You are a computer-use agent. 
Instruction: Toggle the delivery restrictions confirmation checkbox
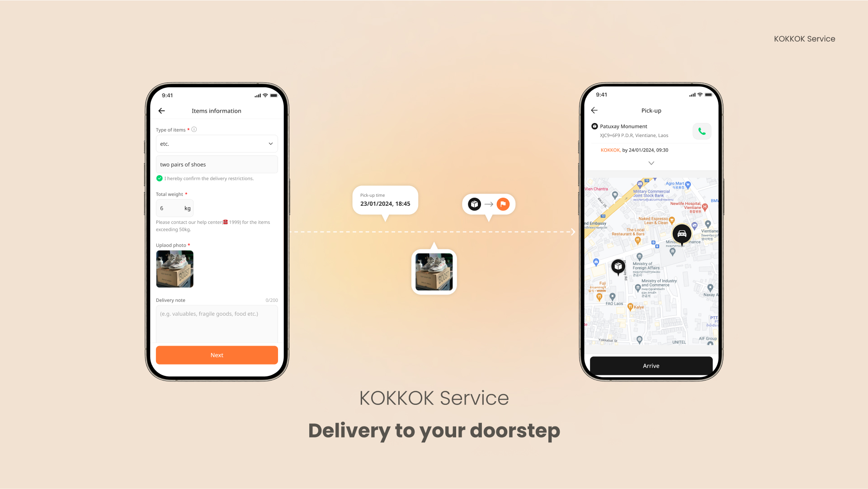click(x=159, y=178)
